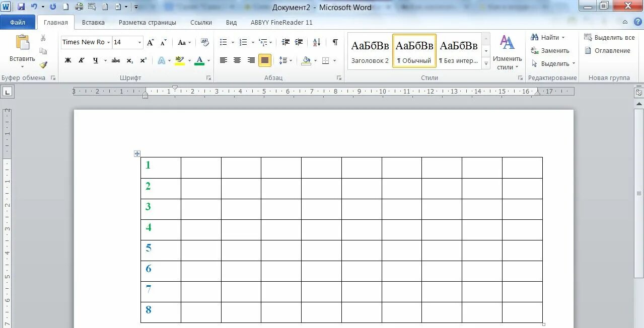The image size is (644, 328).
Task: Switch to the Ссылки tab
Action: (201, 22)
